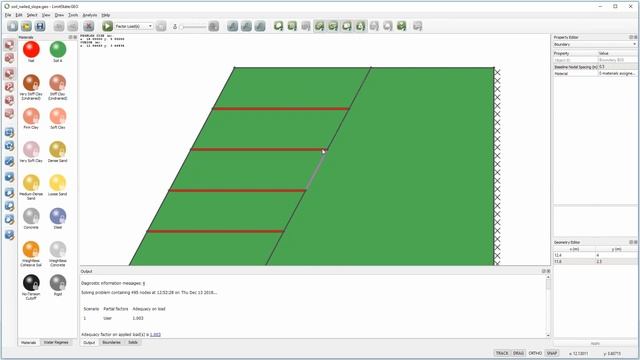Click the Output panel scrollbar up arrow
The image size is (640, 360).
pos(548,277)
